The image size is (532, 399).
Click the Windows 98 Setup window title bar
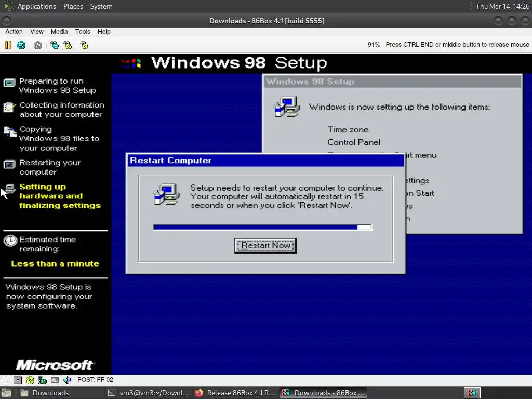[393, 82]
